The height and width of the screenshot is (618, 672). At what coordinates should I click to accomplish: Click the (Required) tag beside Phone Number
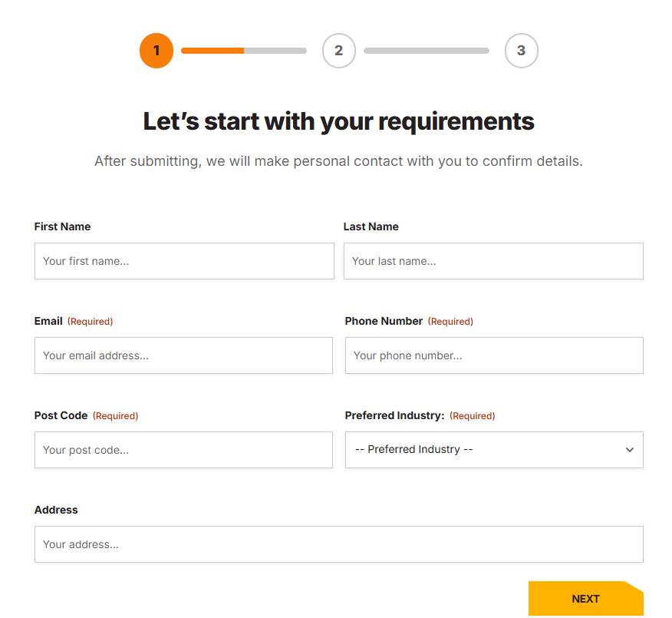[450, 322]
